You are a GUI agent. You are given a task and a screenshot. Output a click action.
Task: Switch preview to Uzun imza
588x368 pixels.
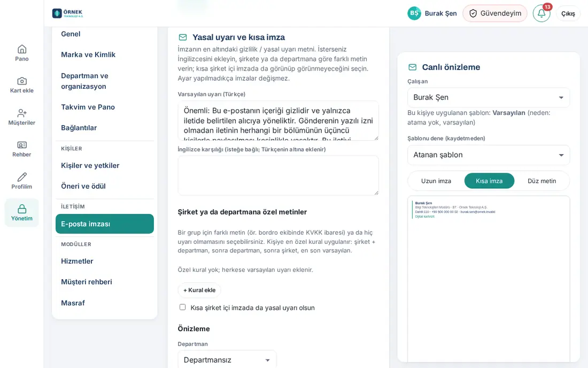436,181
